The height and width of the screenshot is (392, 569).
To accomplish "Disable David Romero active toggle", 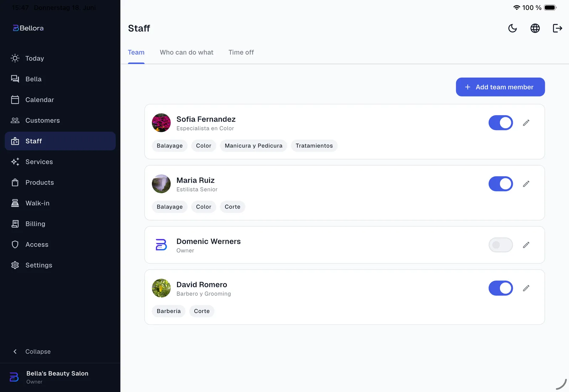I will [501, 288].
